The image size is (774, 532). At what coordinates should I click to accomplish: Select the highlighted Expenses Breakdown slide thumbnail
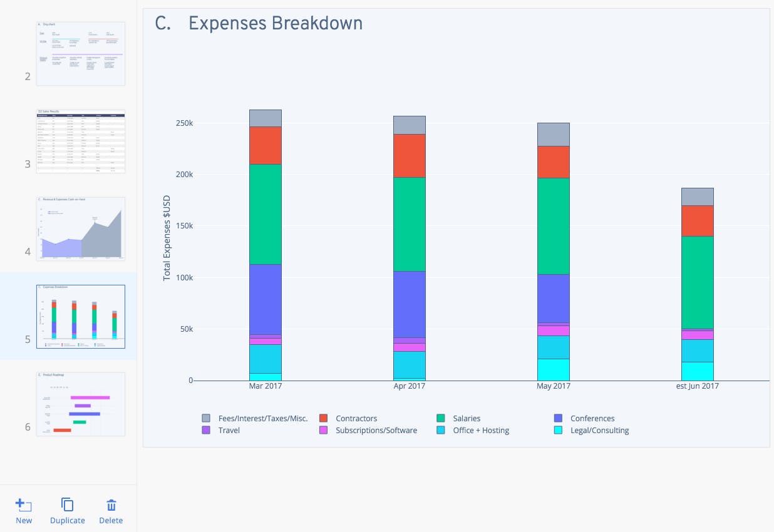tap(80, 316)
